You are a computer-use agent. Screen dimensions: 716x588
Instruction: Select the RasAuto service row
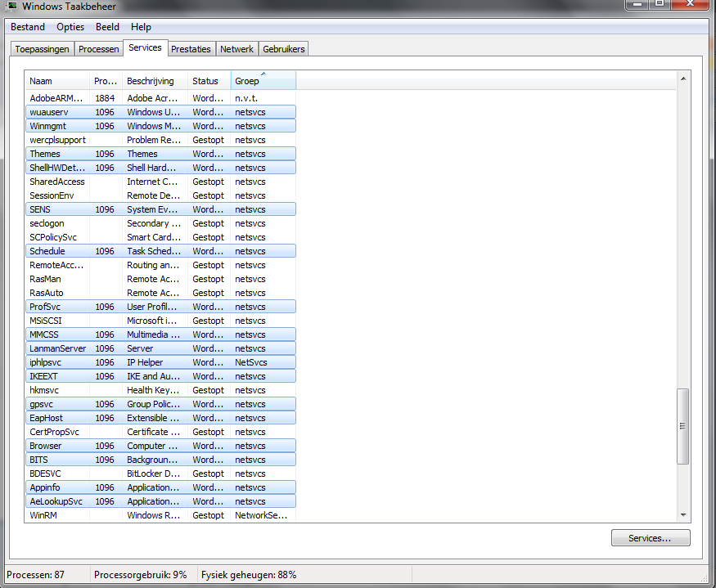click(x=160, y=293)
